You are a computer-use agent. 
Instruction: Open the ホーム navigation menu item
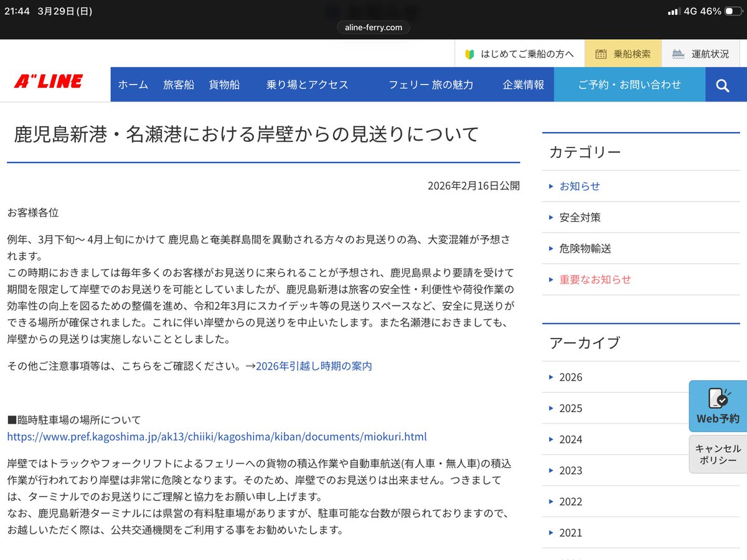click(133, 84)
